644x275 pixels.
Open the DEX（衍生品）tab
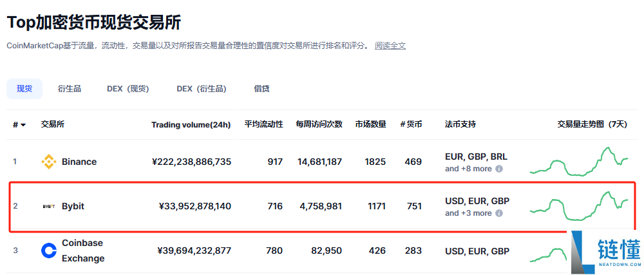click(x=201, y=89)
